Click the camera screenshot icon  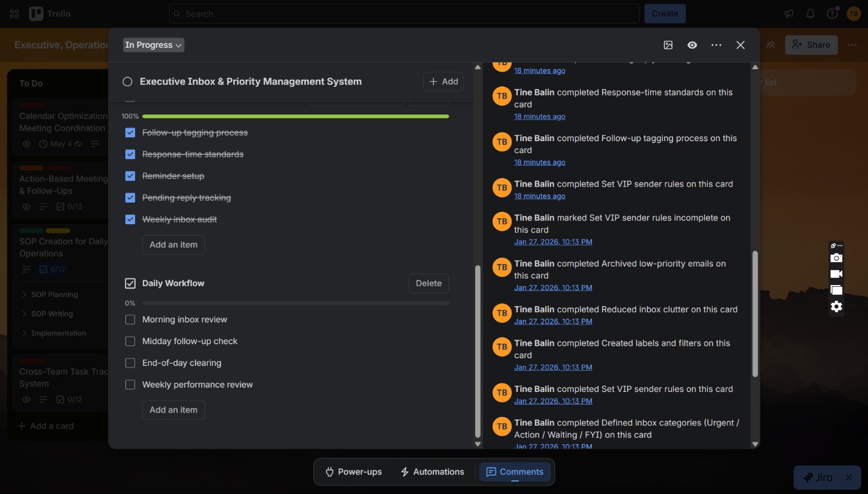pos(837,258)
